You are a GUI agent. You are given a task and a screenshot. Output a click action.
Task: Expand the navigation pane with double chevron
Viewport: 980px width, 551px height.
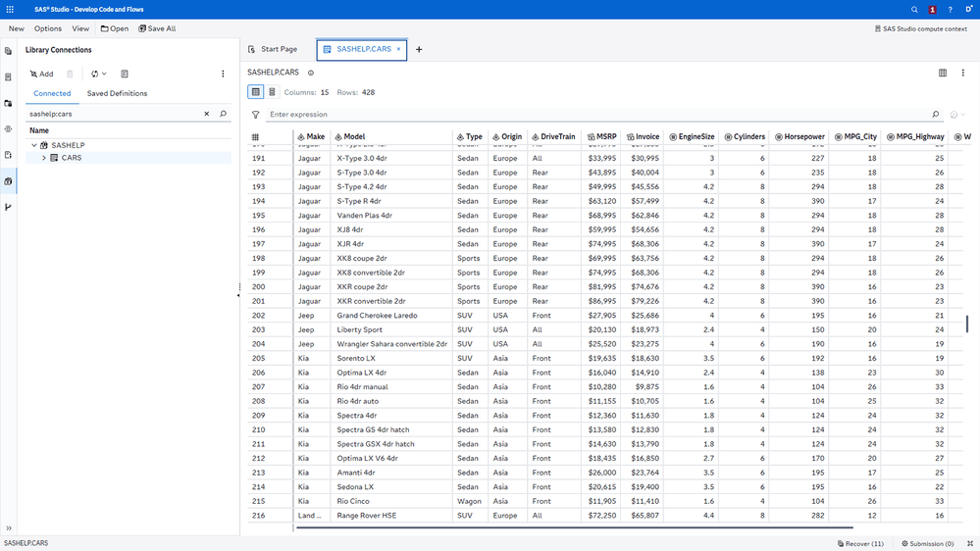(8, 527)
